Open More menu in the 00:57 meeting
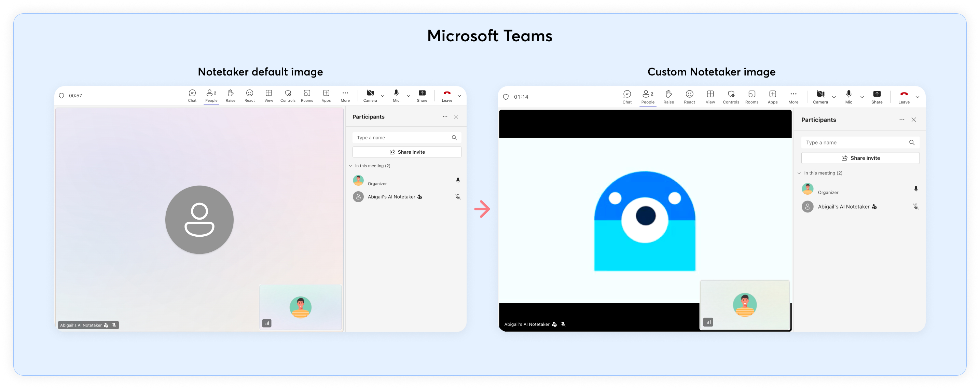This screenshot has height=389, width=980. (x=345, y=95)
